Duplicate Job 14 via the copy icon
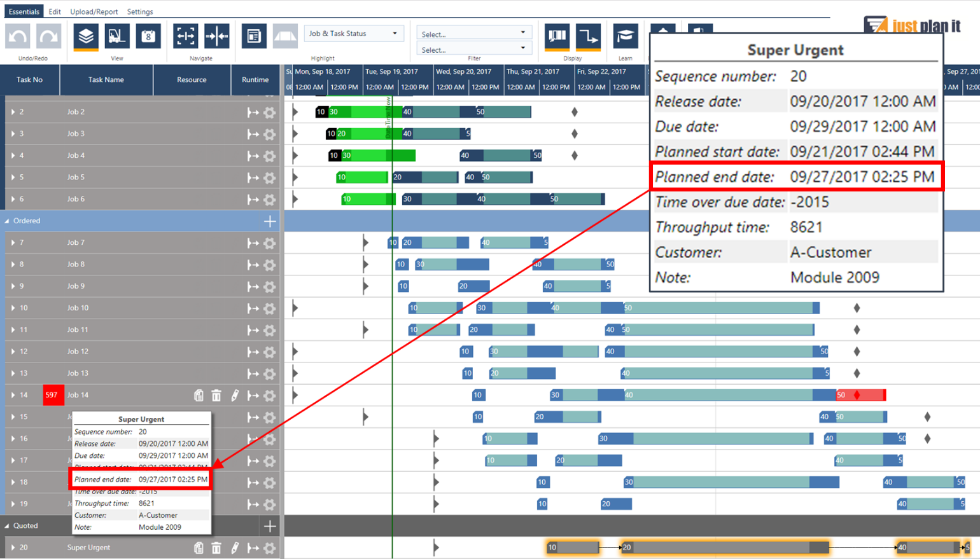Viewport: 980px width, 559px height. point(199,396)
